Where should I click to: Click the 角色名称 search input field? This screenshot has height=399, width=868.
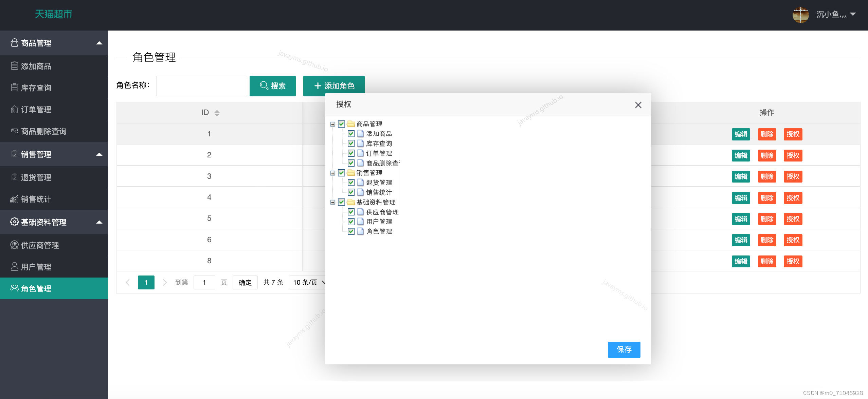201,86
